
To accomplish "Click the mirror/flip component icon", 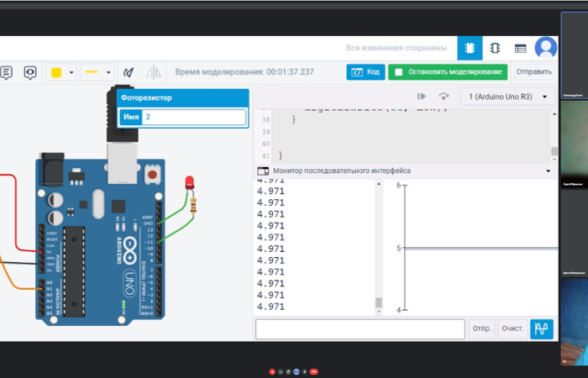I will point(153,72).
